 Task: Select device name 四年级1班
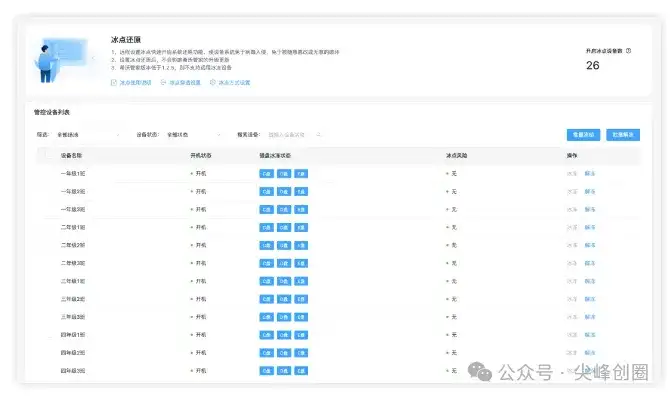click(73, 335)
